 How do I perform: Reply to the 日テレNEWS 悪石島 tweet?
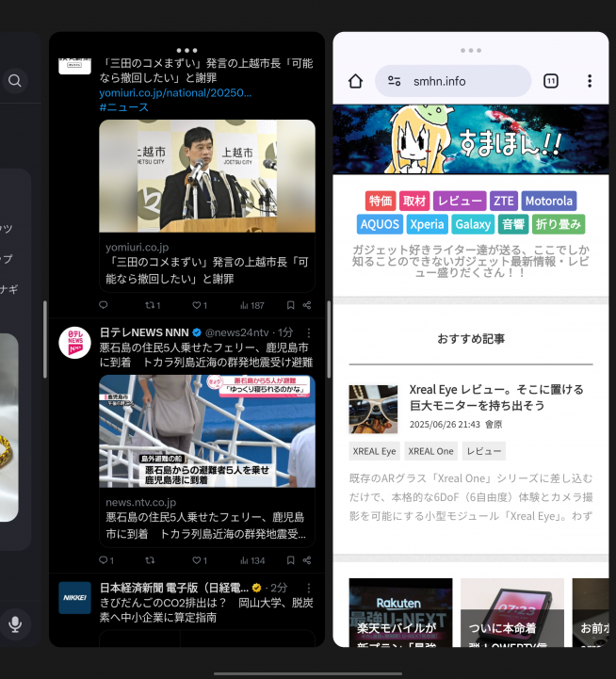(106, 560)
